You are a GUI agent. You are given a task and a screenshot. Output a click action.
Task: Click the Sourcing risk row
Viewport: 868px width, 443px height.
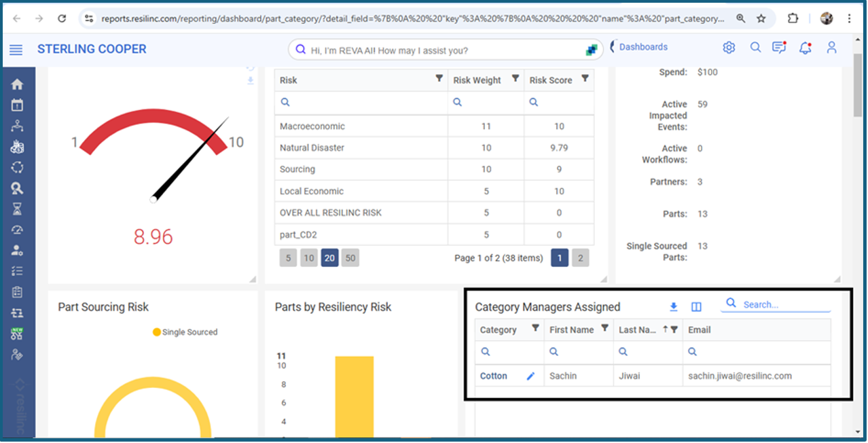click(x=434, y=170)
